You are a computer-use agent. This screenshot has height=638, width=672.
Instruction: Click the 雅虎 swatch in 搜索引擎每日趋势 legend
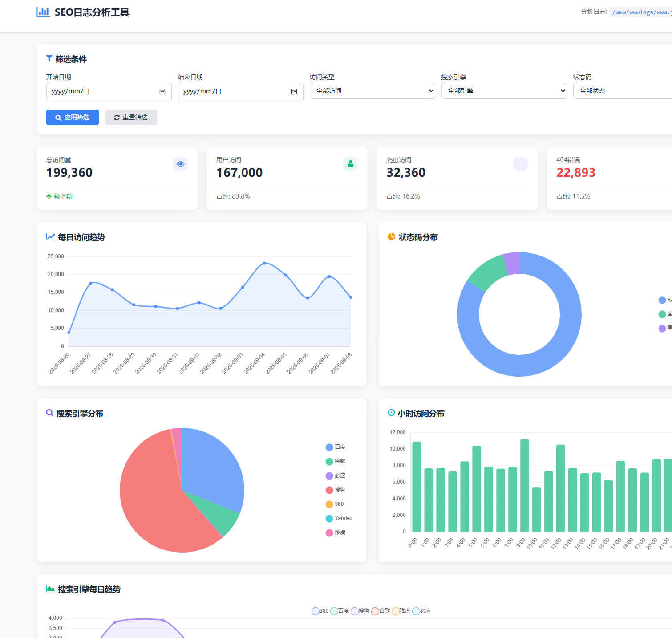[396, 611]
